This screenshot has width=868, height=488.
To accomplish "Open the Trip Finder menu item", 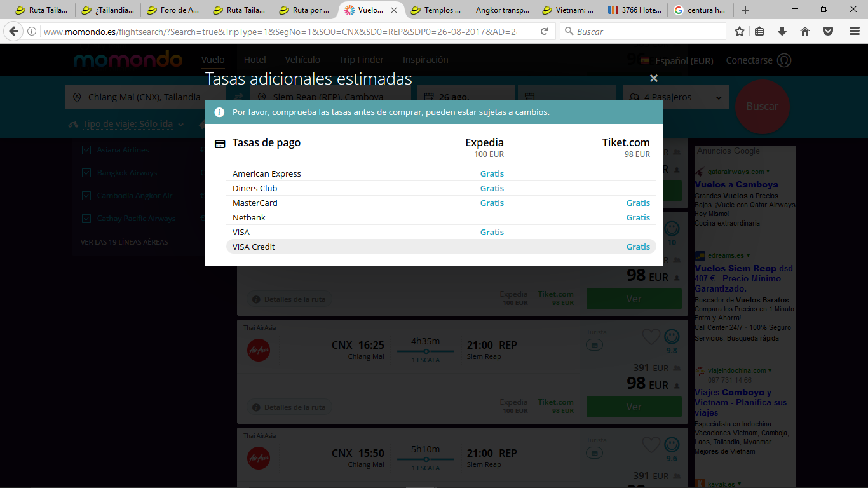I will (361, 60).
